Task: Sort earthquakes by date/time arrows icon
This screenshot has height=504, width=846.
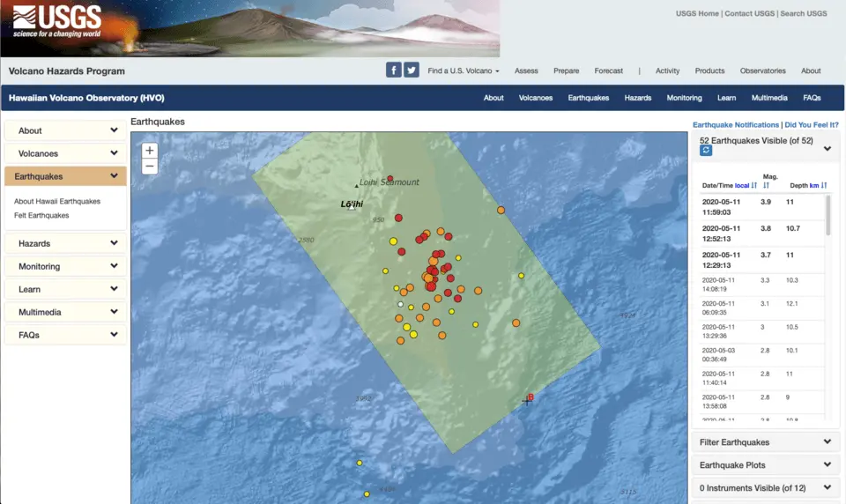Action: (x=754, y=185)
